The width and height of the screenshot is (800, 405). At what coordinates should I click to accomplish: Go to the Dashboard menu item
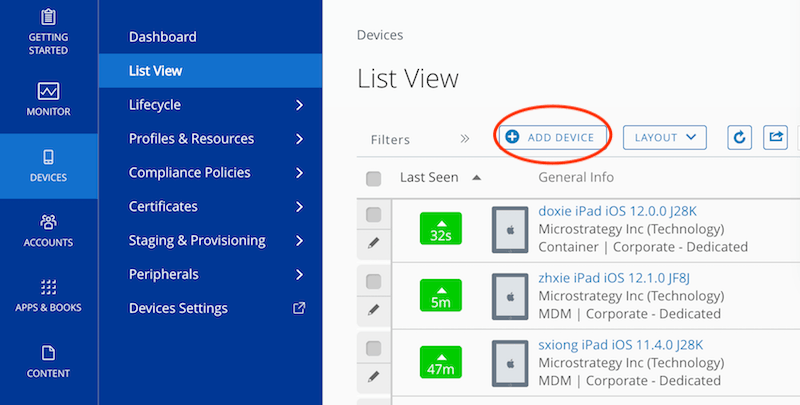click(x=162, y=37)
